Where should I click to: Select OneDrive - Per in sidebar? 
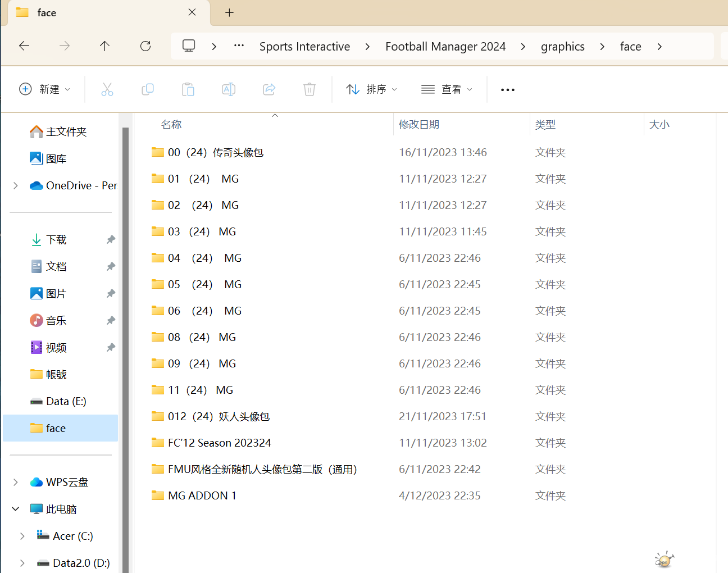(74, 185)
